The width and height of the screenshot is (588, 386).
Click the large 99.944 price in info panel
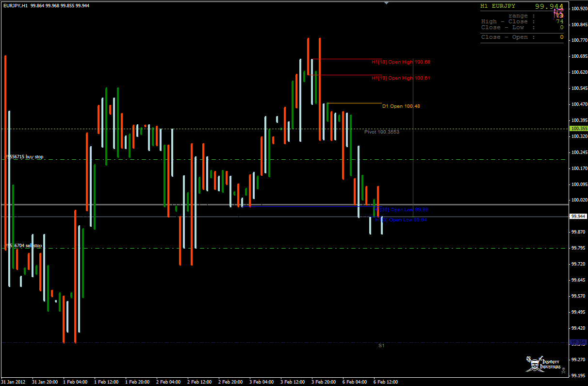tap(549, 6)
